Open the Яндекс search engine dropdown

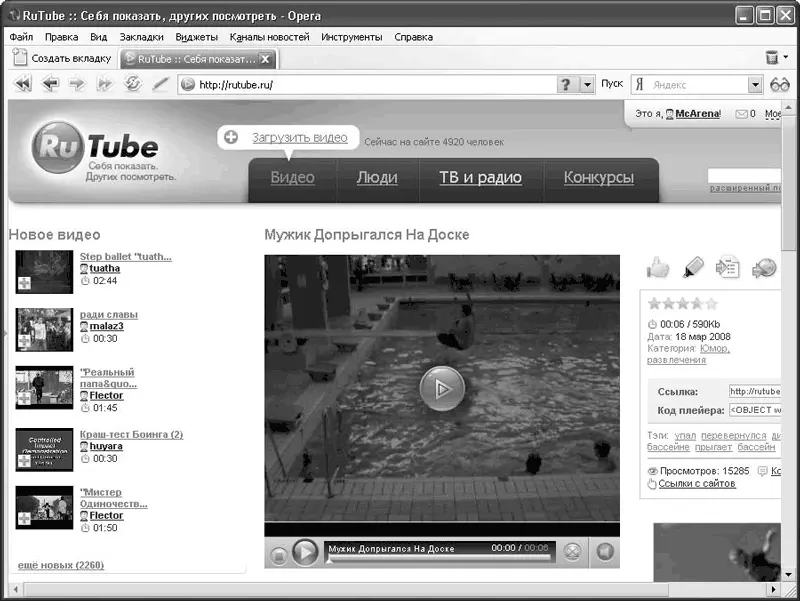click(x=755, y=85)
